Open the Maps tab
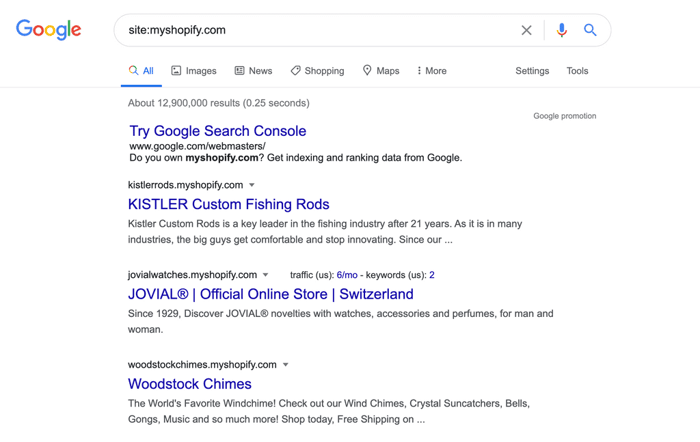This screenshot has width=700, height=442. point(381,71)
